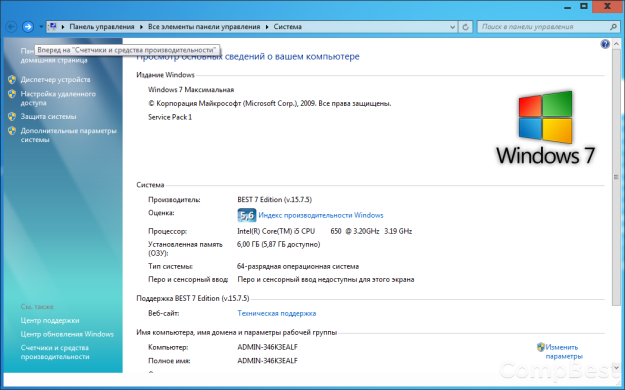Select 'Панель управления' breadcrumb

(x=102, y=27)
